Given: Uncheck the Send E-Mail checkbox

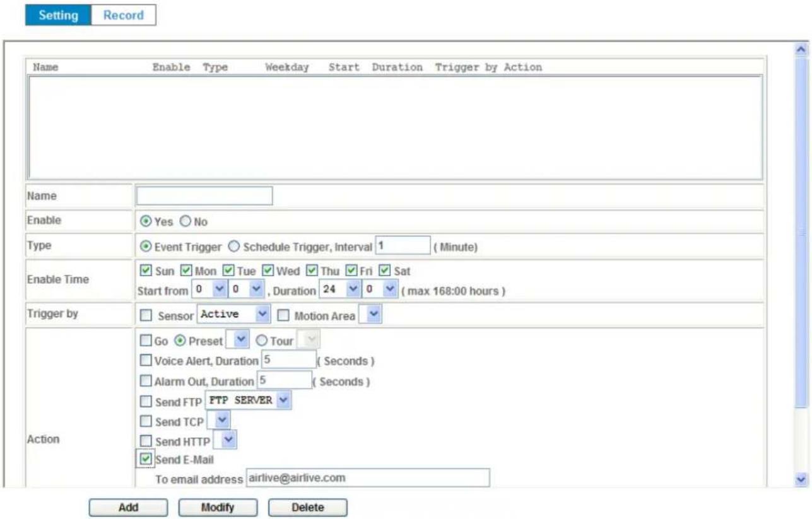Looking at the screenshot, I should [x=145, y=459].
